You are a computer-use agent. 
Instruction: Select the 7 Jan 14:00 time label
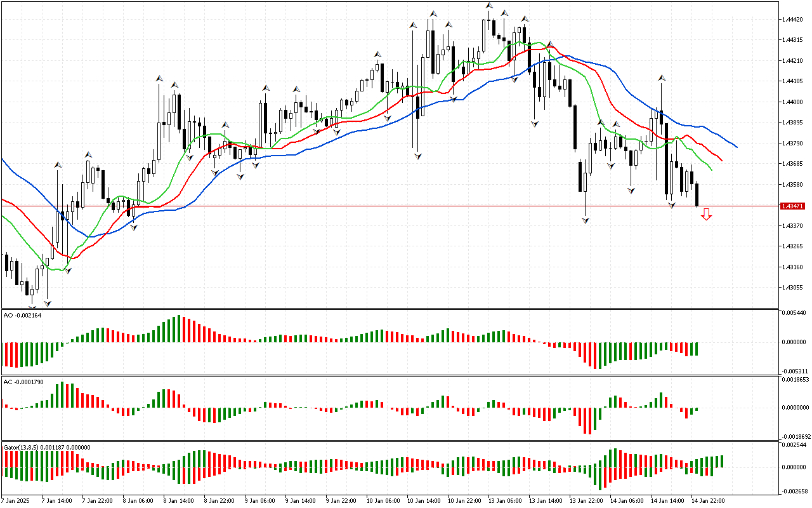[x=56, y=501]
